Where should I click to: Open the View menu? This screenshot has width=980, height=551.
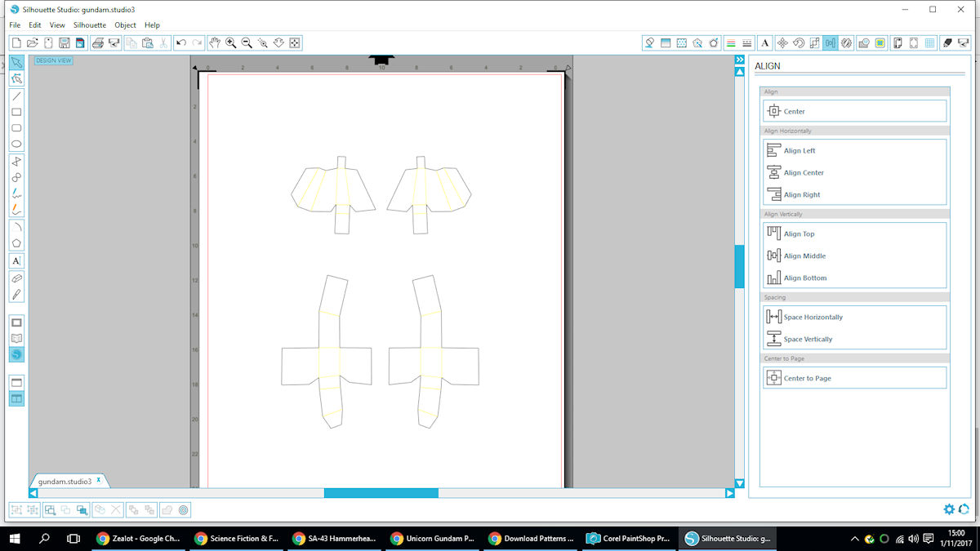click(57, 25)
